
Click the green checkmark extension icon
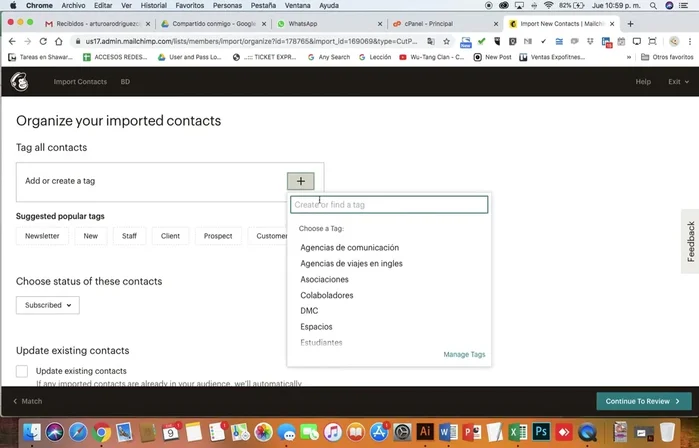[x=481, y=41]
